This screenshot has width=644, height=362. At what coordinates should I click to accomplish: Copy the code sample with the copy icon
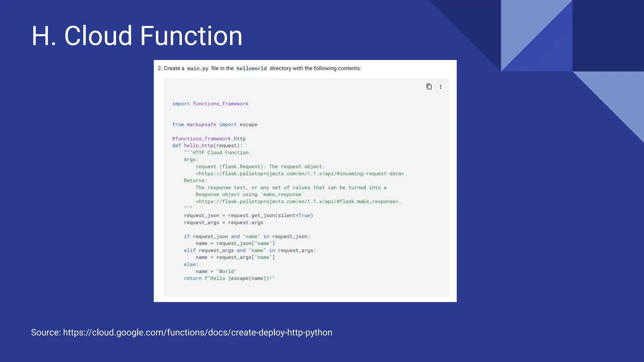pyautogui.click(x=429, y=86)
